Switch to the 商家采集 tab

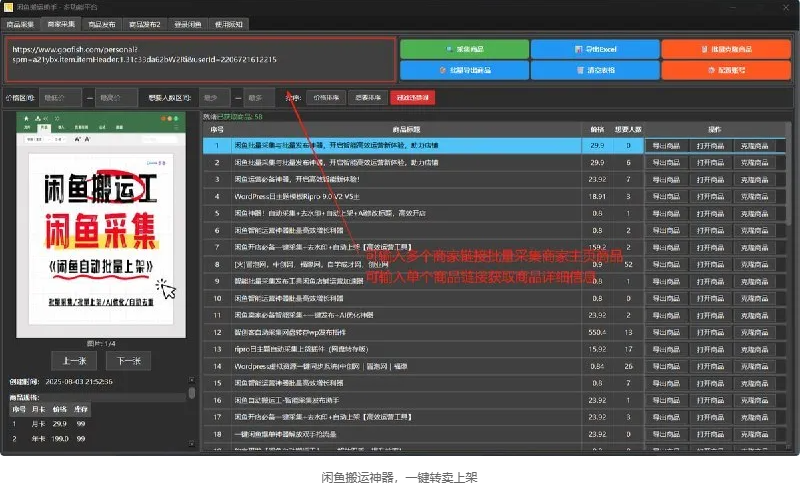(61, 24)
